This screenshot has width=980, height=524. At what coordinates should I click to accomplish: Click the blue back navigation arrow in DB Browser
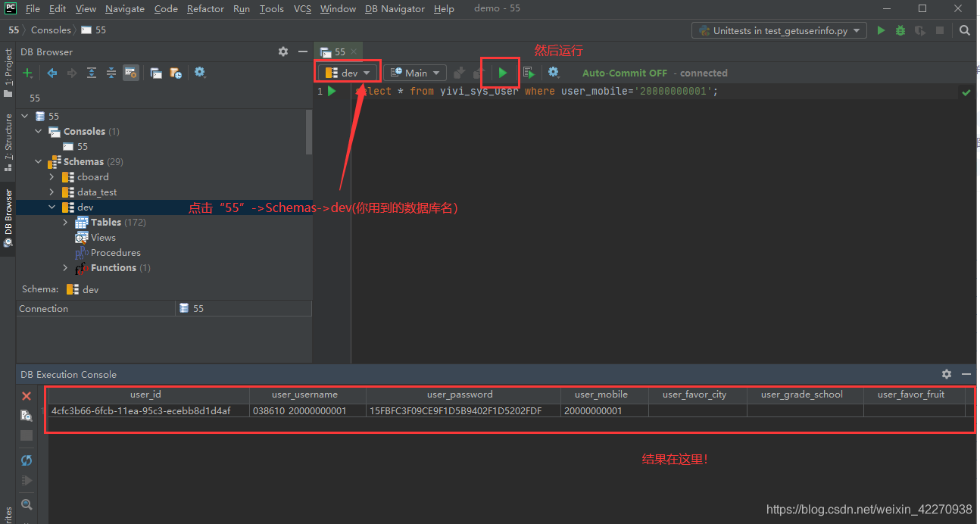52,73
